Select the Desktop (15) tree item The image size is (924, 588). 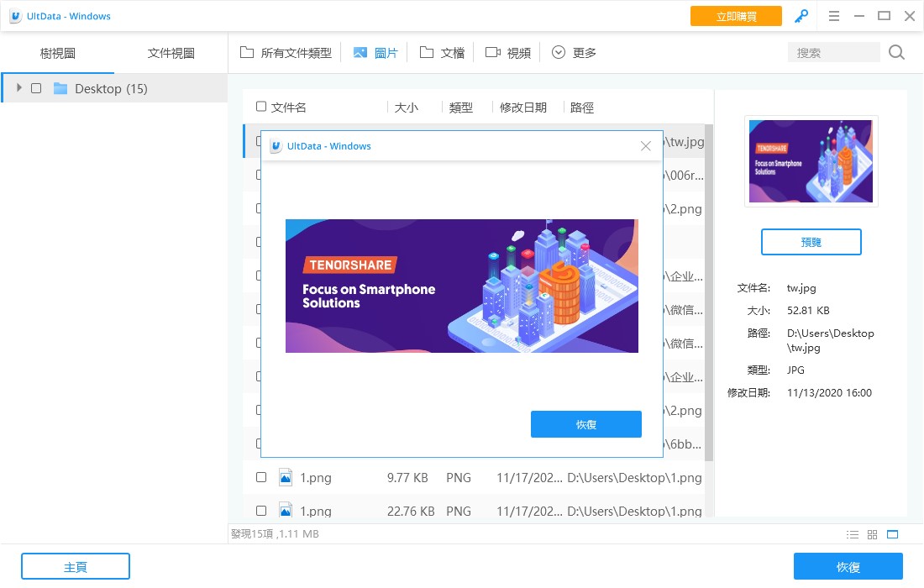pyautogui.click(x=115, y=88)
